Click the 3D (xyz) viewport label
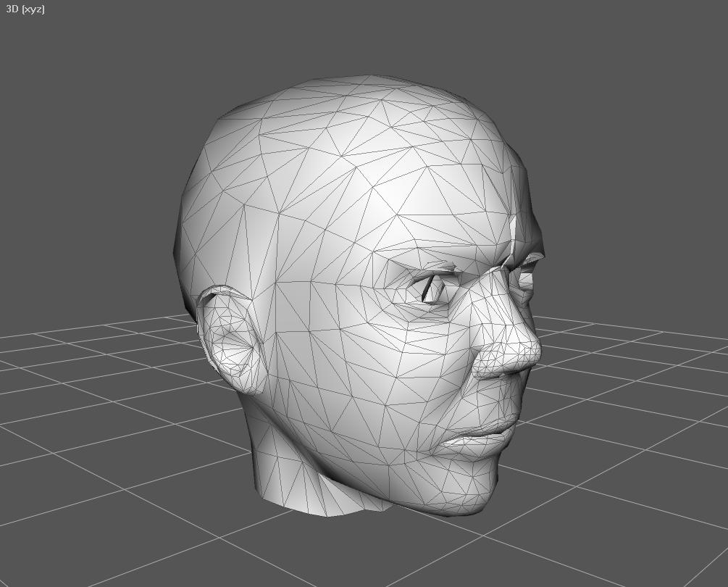The image size is (728, 587). coord(25,9)
